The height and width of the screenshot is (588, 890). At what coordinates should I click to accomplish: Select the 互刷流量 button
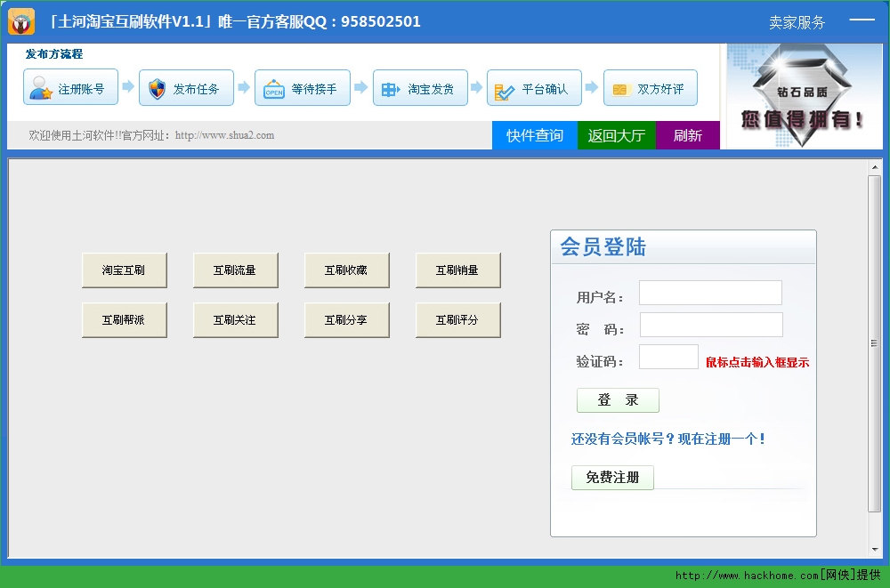[236, 270]
